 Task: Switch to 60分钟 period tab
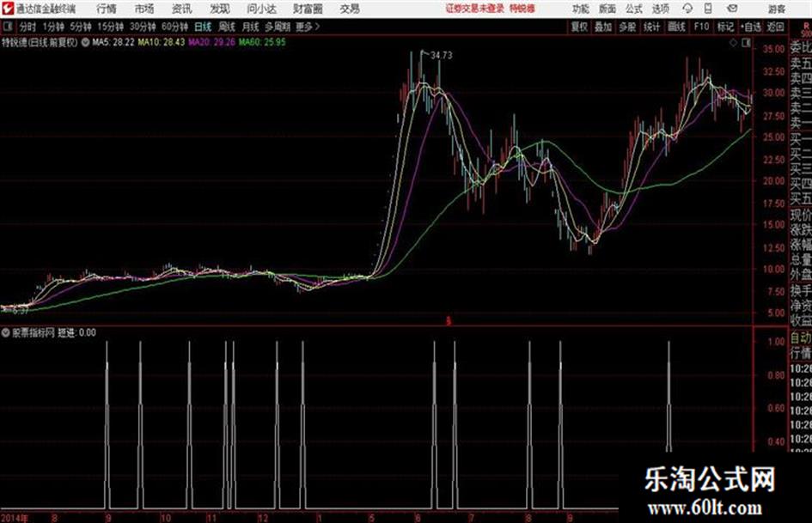(x=174, y=27)
